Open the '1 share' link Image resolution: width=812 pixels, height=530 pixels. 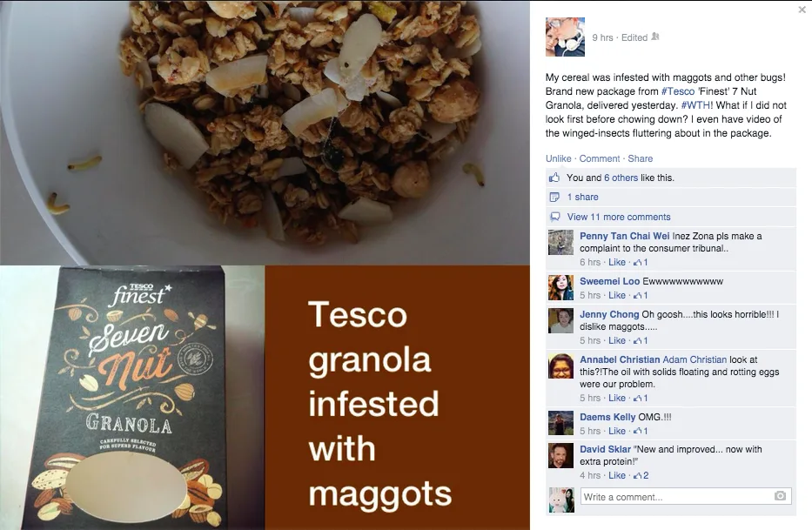tap(582, 197)
